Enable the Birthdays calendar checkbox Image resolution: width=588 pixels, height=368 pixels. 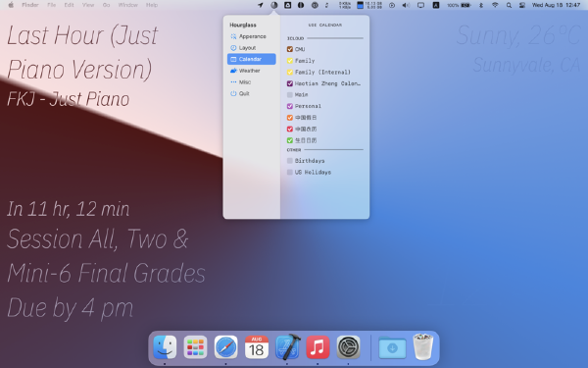290,161
